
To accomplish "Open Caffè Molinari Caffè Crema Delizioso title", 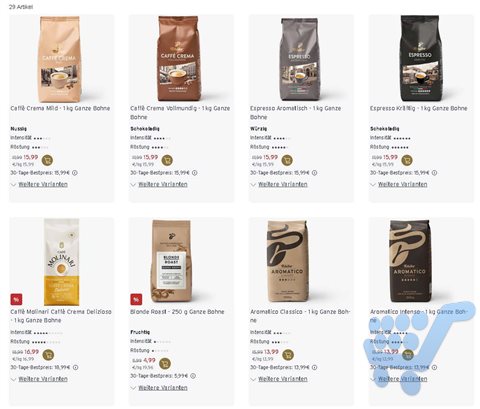I will (61, 316).
